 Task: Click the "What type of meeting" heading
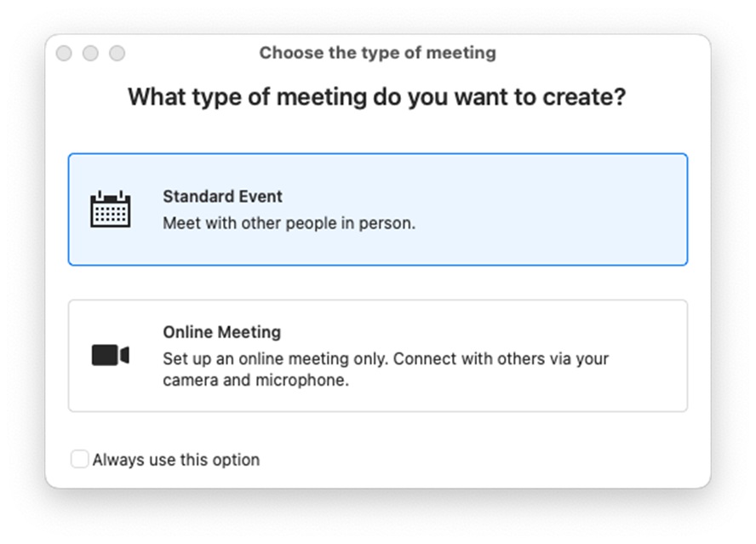[x=377, y=97]
